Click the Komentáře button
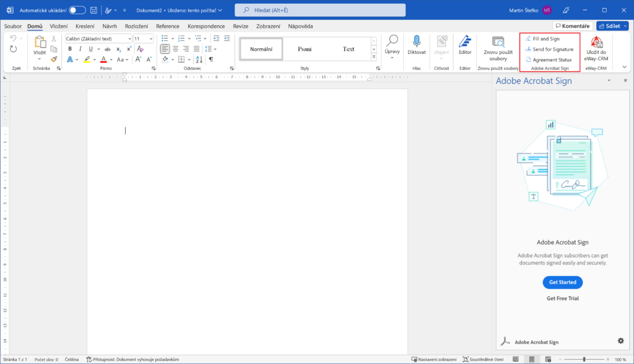This screenshot has width=634, height=364. pyautogui.click(x=573, y=26)
